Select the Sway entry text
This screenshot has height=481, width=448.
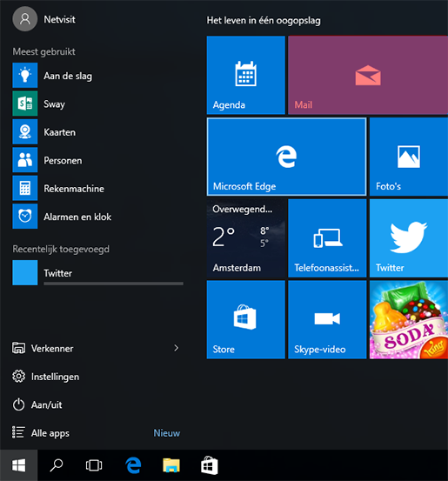pos(54,104)
